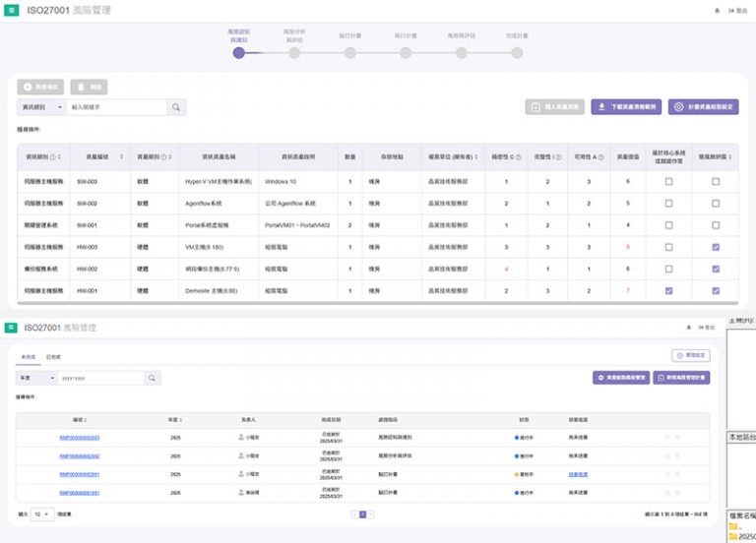Sort asset table by 權責單位 column arrows
Screen dimensions: 756x543
point(476,157)
